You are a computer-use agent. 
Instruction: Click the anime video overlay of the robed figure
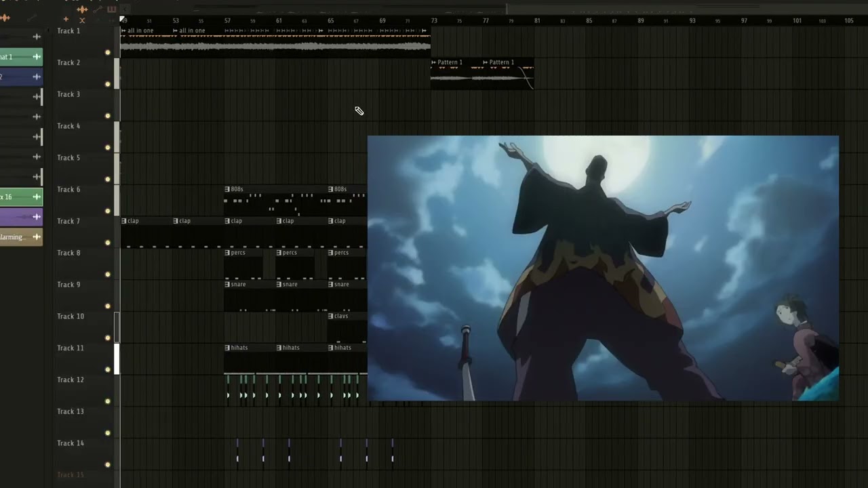(x=603, y=268)
